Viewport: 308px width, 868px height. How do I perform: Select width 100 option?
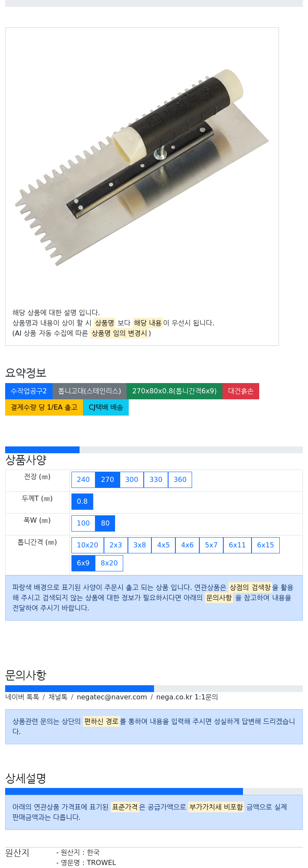tap(83, 523)
